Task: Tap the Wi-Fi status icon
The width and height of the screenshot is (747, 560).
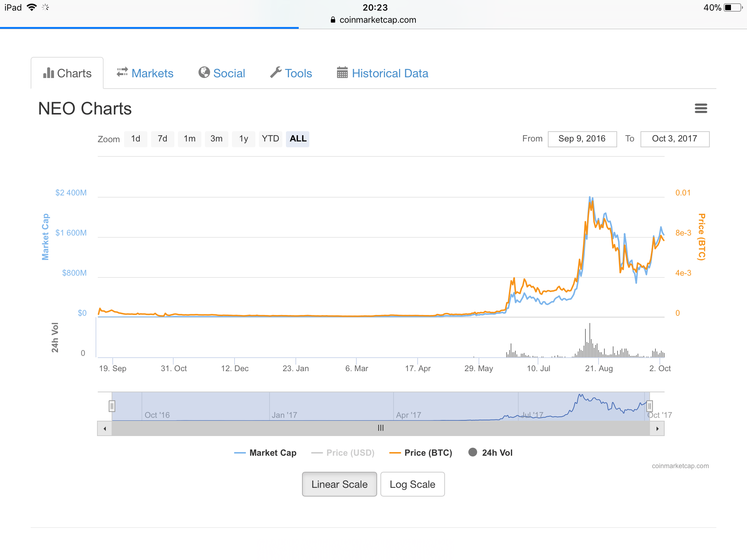Action: (32, 7)
